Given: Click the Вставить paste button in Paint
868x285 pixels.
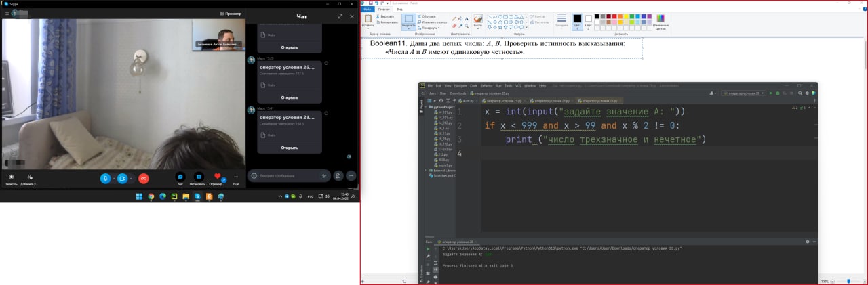Looking at the screenshot, I should coord(368,22).
